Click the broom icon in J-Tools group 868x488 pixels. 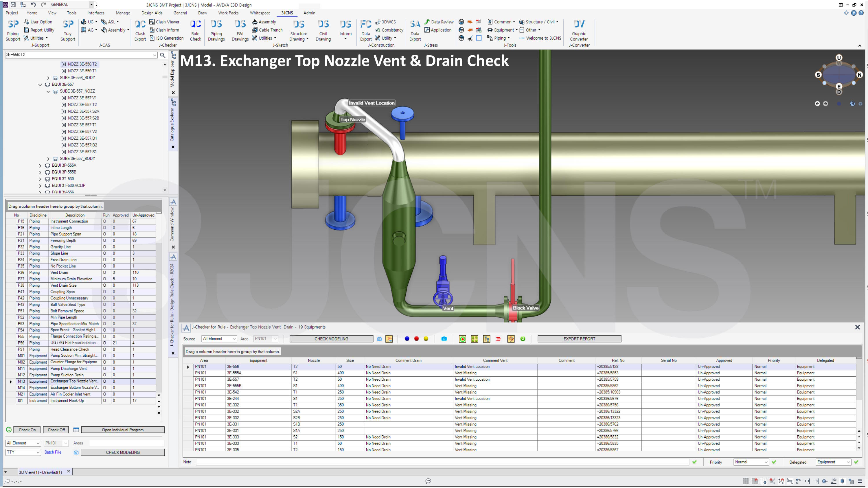pos(470,38)
